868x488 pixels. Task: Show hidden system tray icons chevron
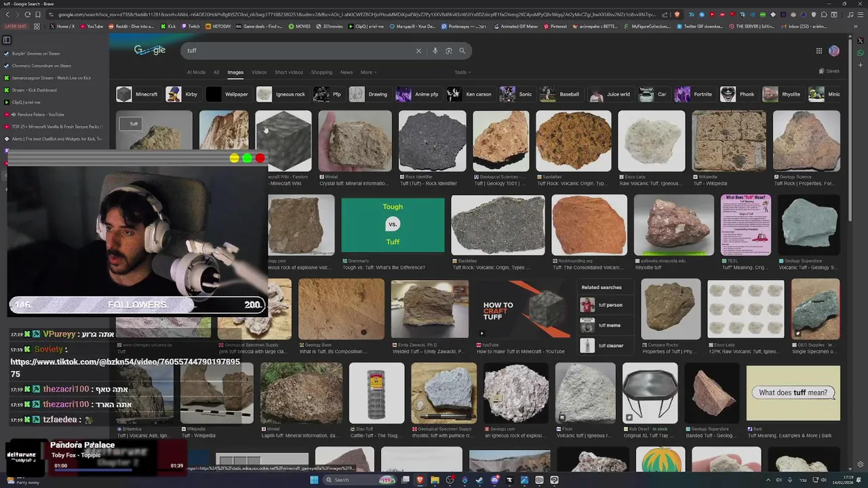click(x=768, y=480)
